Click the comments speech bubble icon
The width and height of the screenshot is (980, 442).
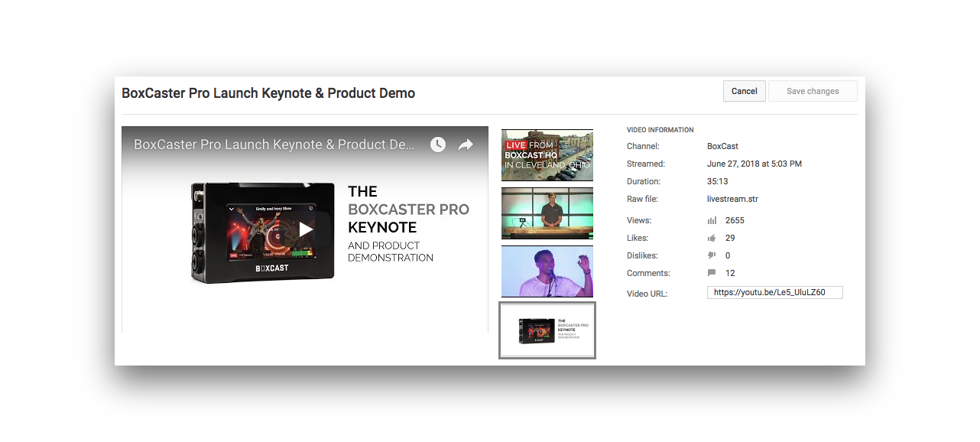712,273
